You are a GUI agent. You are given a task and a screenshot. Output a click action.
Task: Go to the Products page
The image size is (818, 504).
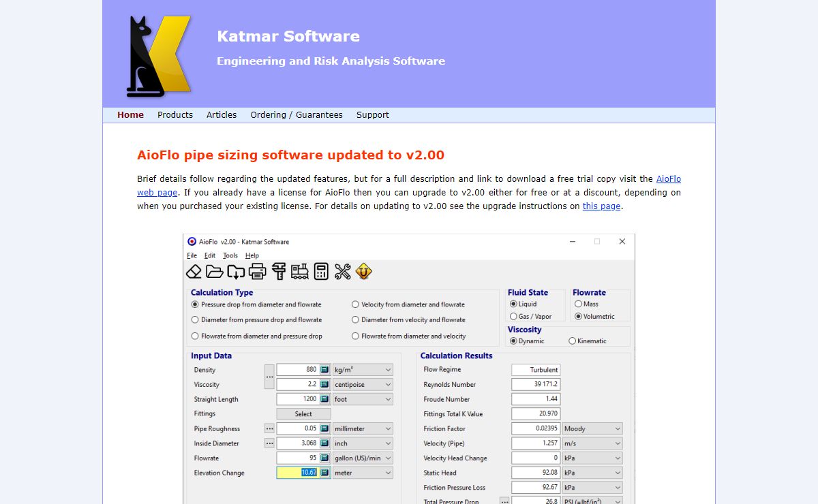(x=175, y=115)
